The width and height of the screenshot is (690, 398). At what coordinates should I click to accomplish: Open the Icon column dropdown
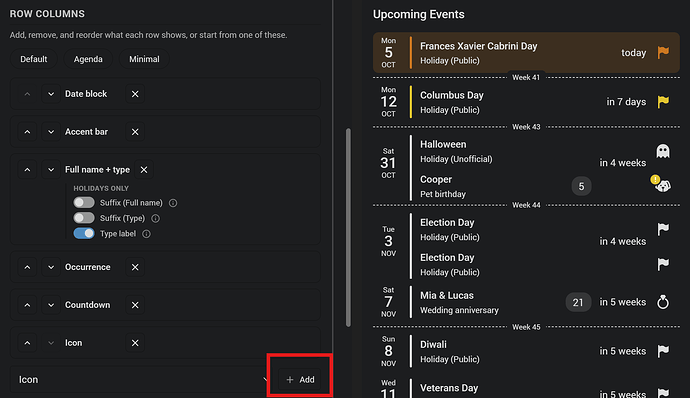142,380
